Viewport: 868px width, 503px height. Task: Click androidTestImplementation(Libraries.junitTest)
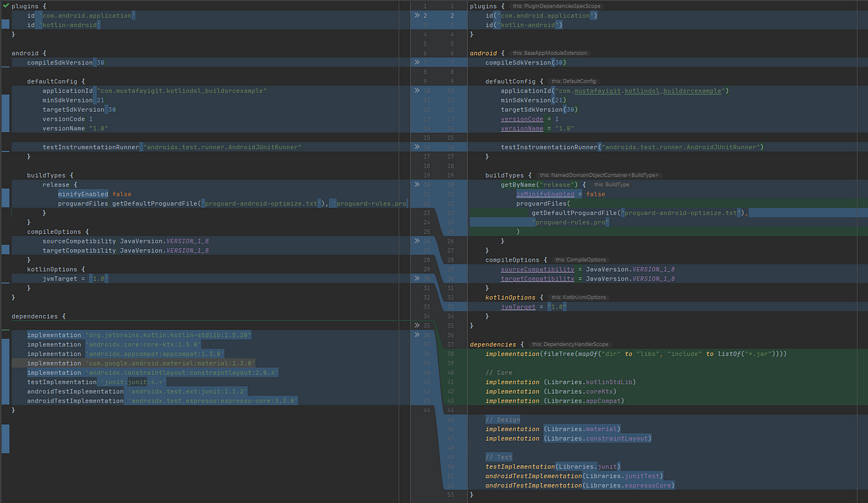pyautogui.click(x=574, y=476)
